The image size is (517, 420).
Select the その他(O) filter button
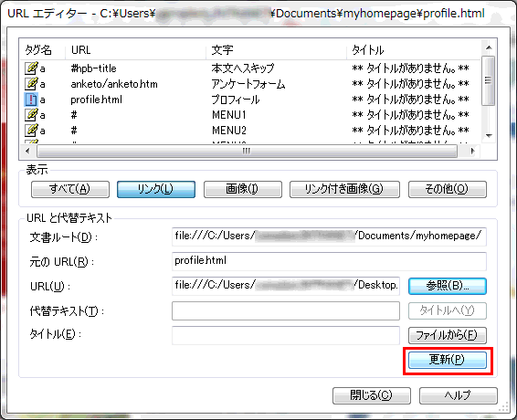(448, 189)
